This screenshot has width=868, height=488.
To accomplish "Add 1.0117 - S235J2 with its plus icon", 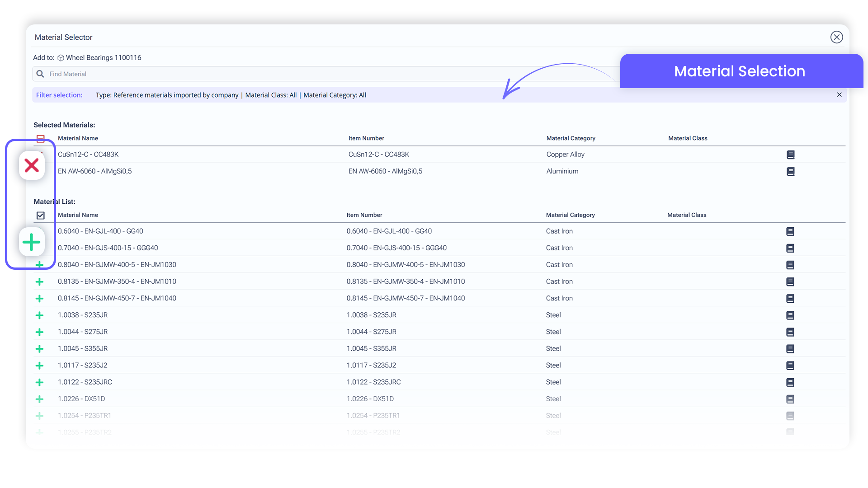I will point(40,366).
